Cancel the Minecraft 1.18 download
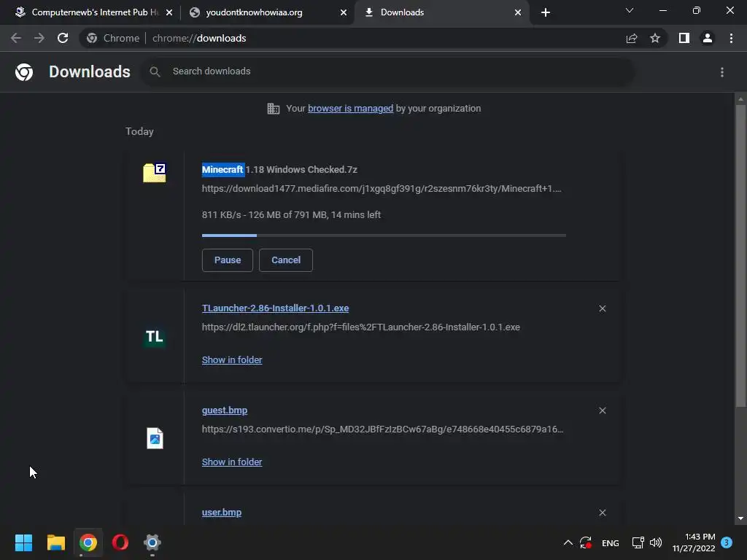 286,260
